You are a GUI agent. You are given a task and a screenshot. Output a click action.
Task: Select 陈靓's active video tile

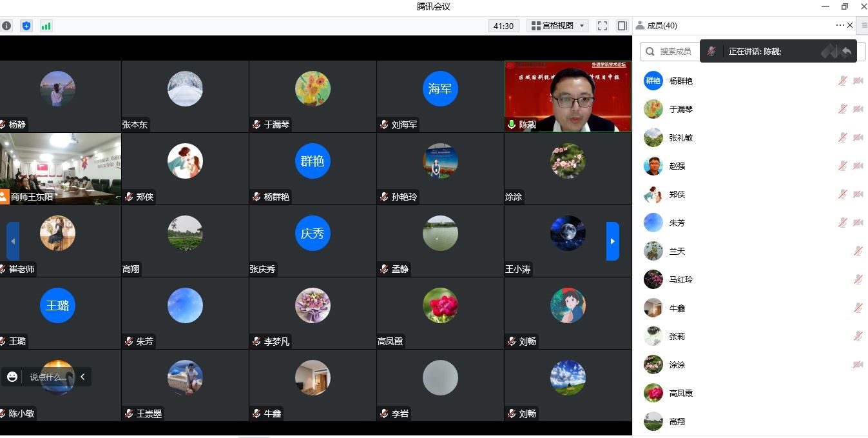click(x=568, y=96)
